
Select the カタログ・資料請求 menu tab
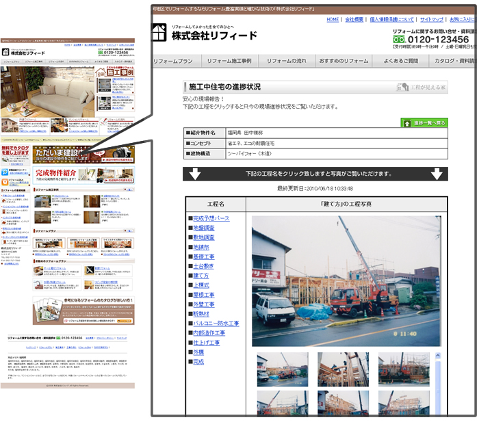[453, 61]
